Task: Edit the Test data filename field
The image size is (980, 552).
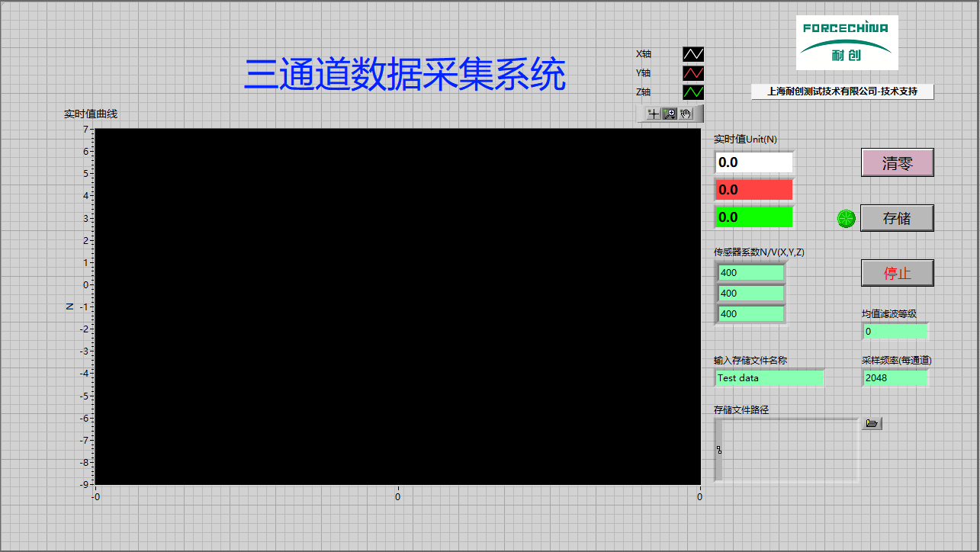Action: coord(769,377)
